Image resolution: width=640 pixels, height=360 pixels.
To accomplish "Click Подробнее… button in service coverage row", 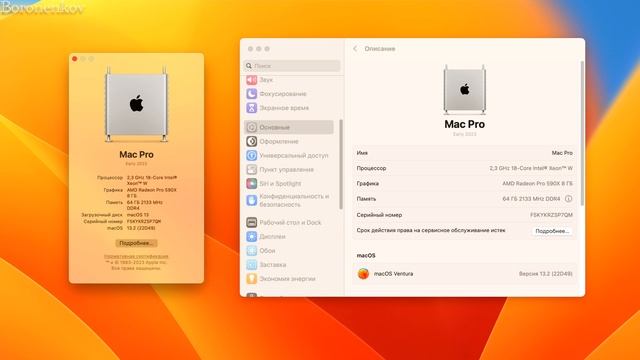I will point(552,231).
